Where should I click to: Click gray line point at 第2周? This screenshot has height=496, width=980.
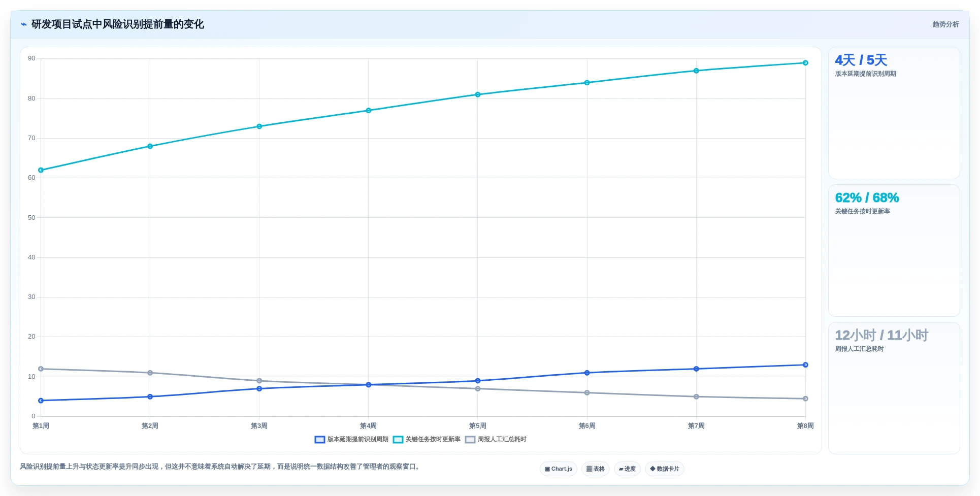pos(150,373)
